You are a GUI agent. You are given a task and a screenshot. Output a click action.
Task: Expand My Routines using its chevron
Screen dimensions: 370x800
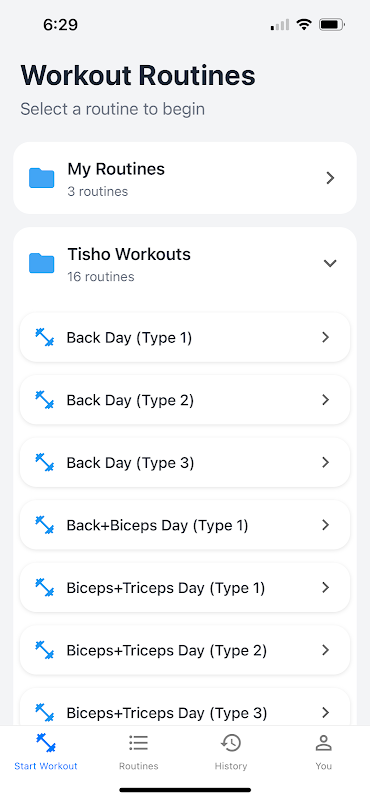(x=330, y=178)
